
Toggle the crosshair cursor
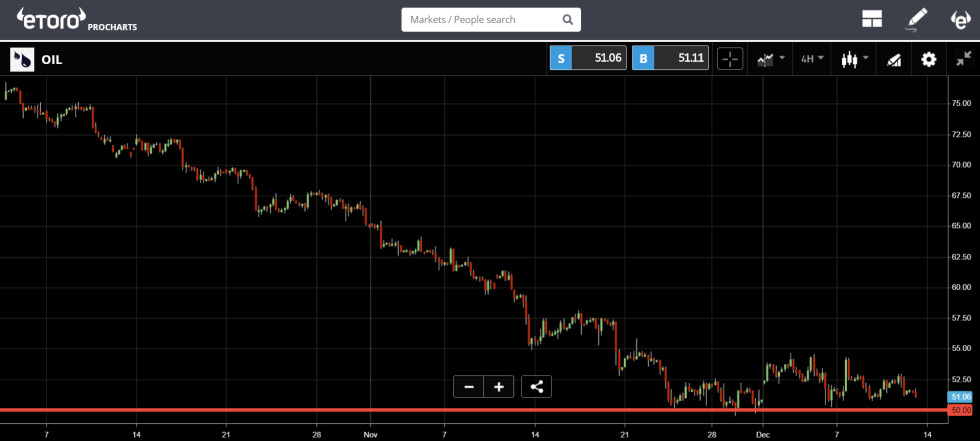tap(730, 59)
